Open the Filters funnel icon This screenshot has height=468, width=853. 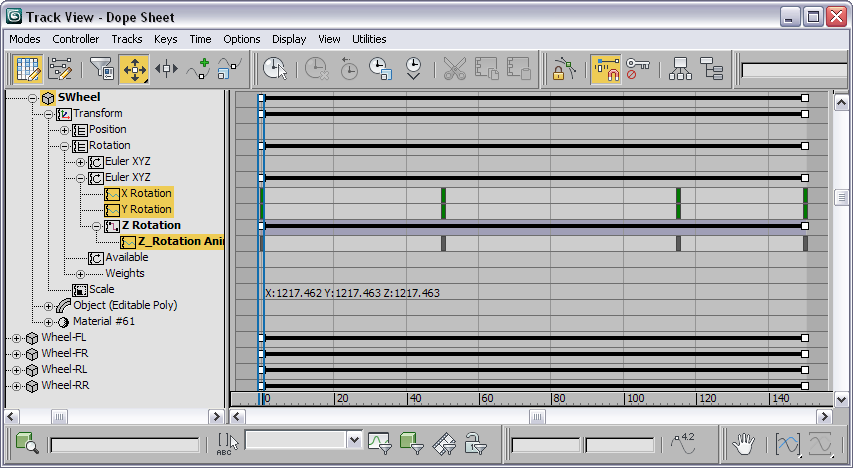click(x=101, y=69)
